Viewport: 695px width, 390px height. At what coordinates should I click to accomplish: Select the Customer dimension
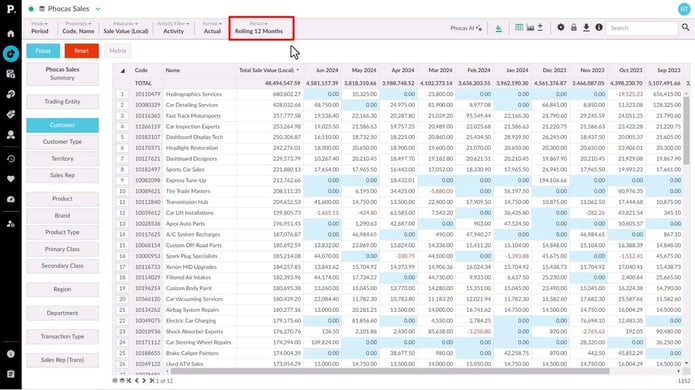[62, 125]
